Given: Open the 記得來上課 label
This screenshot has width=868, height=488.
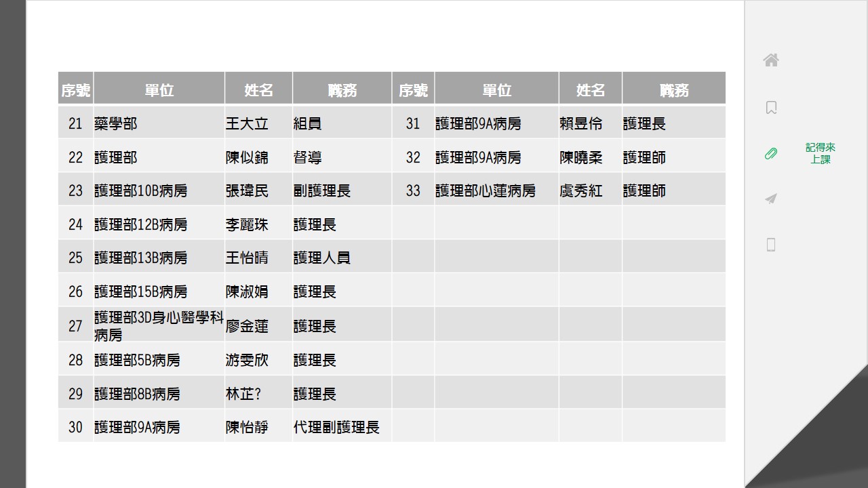Looking at the screenshot, I should [x=821, y=153].
